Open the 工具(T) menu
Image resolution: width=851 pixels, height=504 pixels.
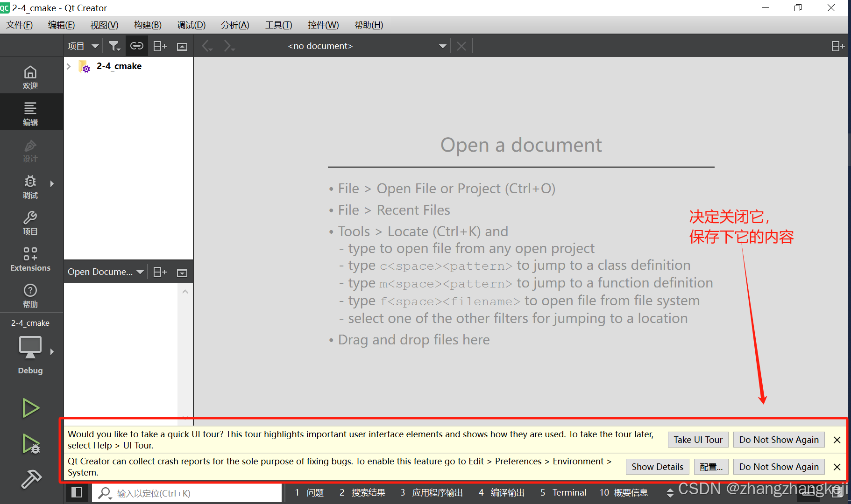278,25
